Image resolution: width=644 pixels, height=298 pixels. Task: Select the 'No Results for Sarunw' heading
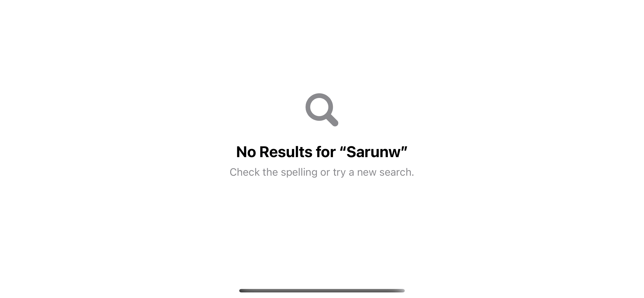coord(322,151)
